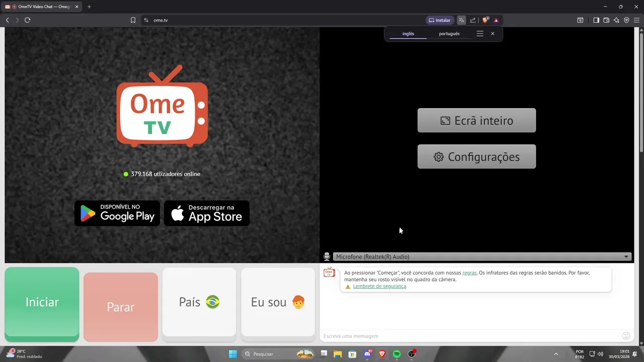The height and width of the screenshot is (362, 644).
Task: Open a new browser tab
Action: click(x=89, y=7)
